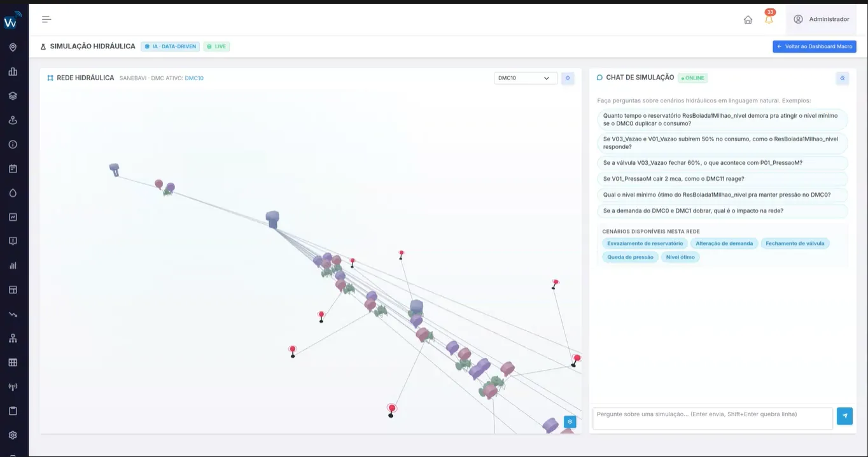The height and width of the screenshot is (457, 868).
Task: Toggle the hamburger menu in the header
Action: (x=46, y=19)
